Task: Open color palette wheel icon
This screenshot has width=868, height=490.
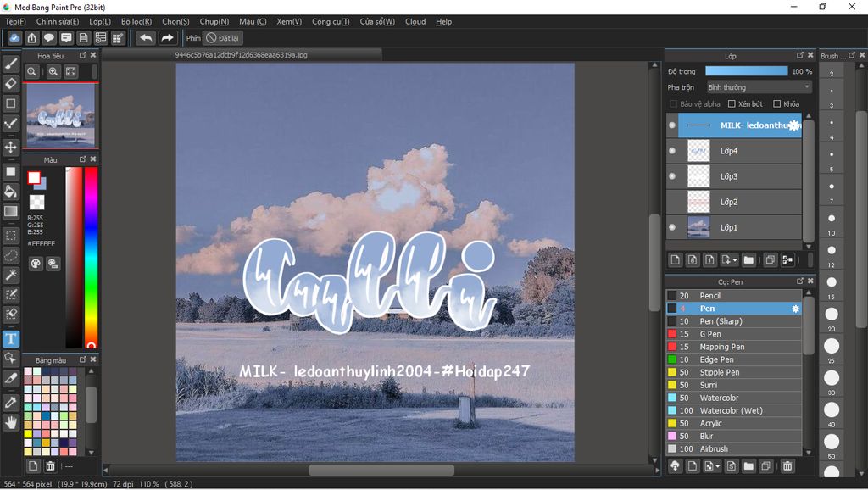Action: point(36,264)
